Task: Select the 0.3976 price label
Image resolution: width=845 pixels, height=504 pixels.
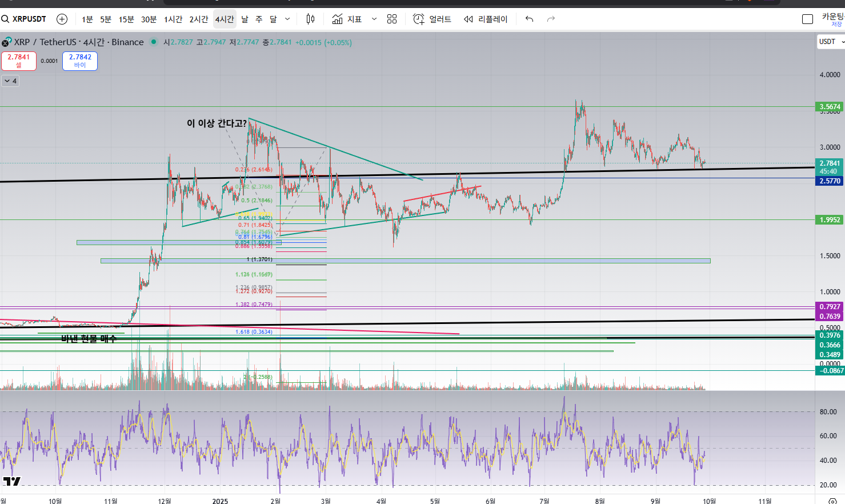Action: (830, 335)
